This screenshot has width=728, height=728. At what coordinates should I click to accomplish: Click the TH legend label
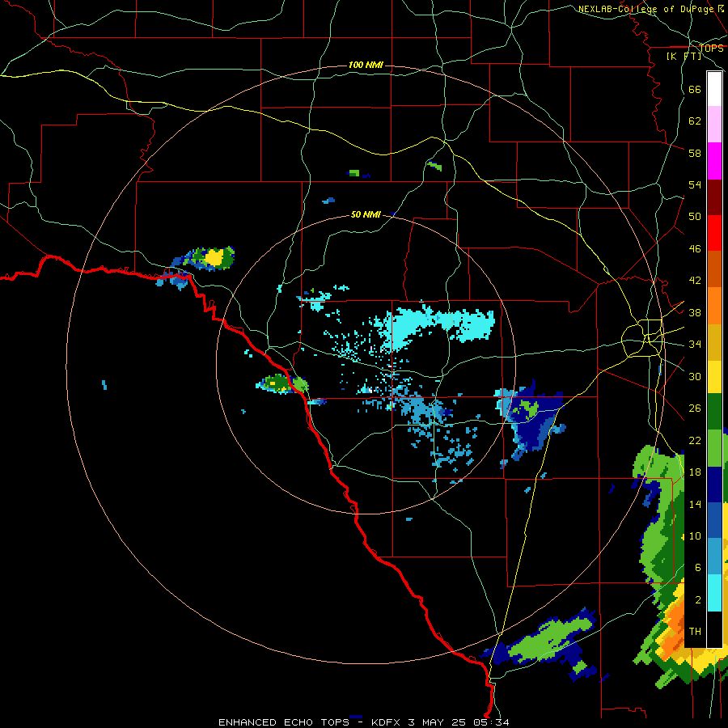[x=695, y=632]
